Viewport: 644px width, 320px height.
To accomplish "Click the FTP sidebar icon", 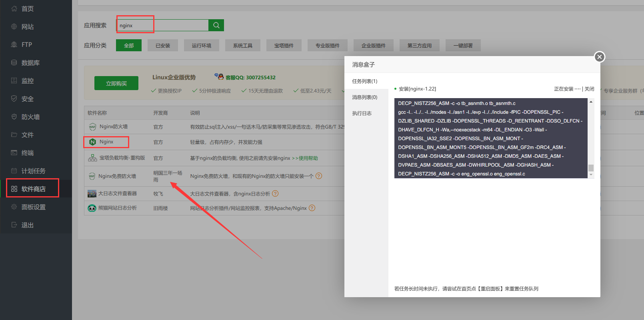I will tap(14, 44).
